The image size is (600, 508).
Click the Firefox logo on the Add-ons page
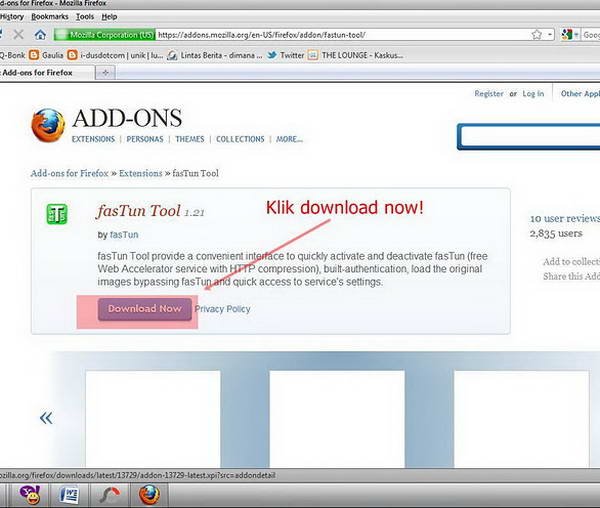(x=47, y=126)
